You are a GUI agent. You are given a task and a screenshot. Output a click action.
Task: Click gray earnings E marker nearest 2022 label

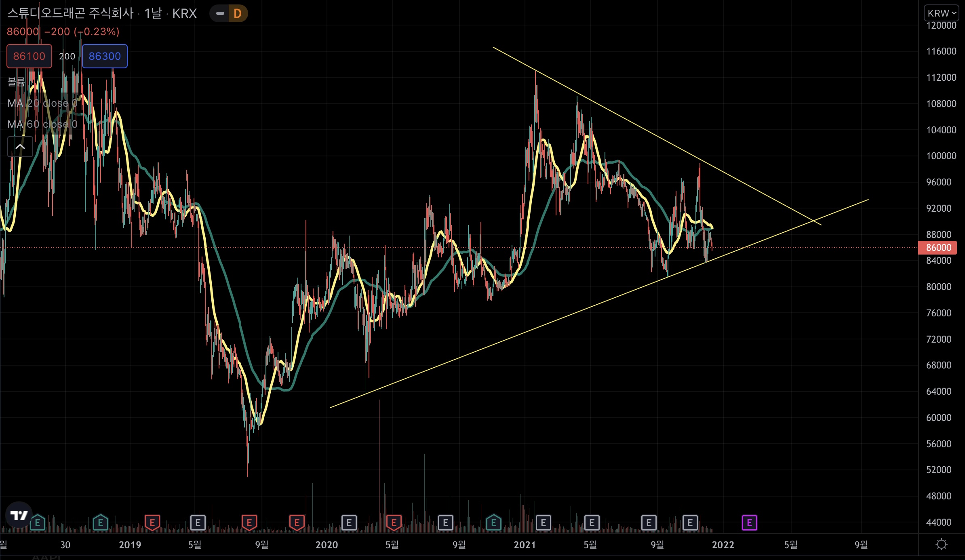[x=690, y=523]
